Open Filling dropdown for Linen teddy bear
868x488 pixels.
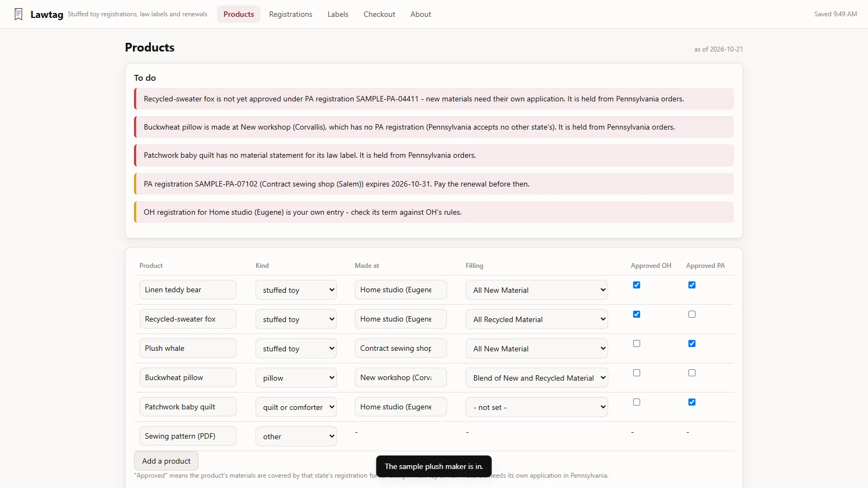pos(537,290)
